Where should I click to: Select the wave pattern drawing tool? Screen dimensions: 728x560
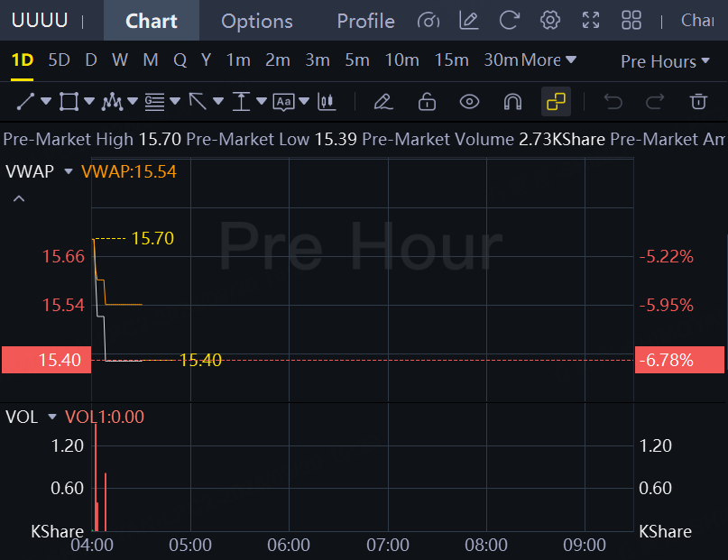click(x=112, y=102)
